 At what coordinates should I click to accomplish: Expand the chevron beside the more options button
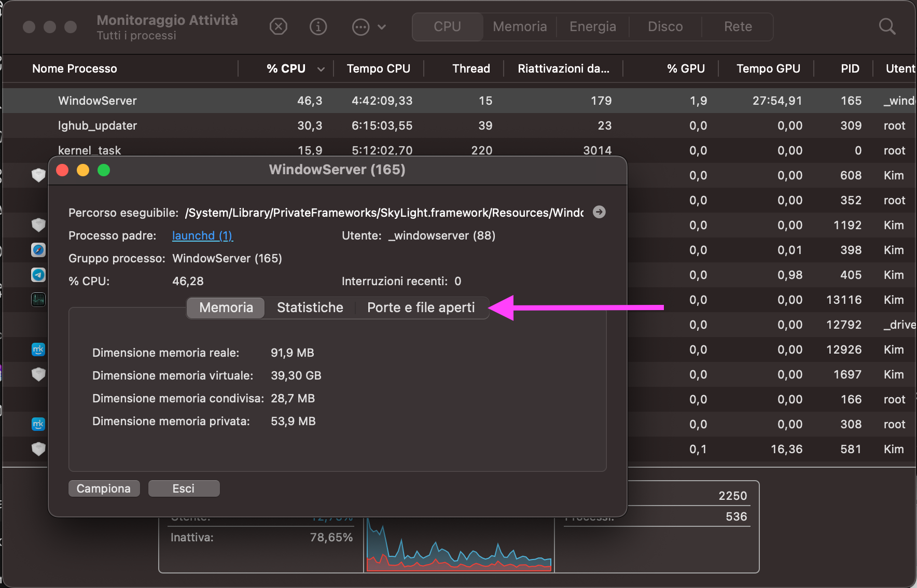tap(382, 27)
